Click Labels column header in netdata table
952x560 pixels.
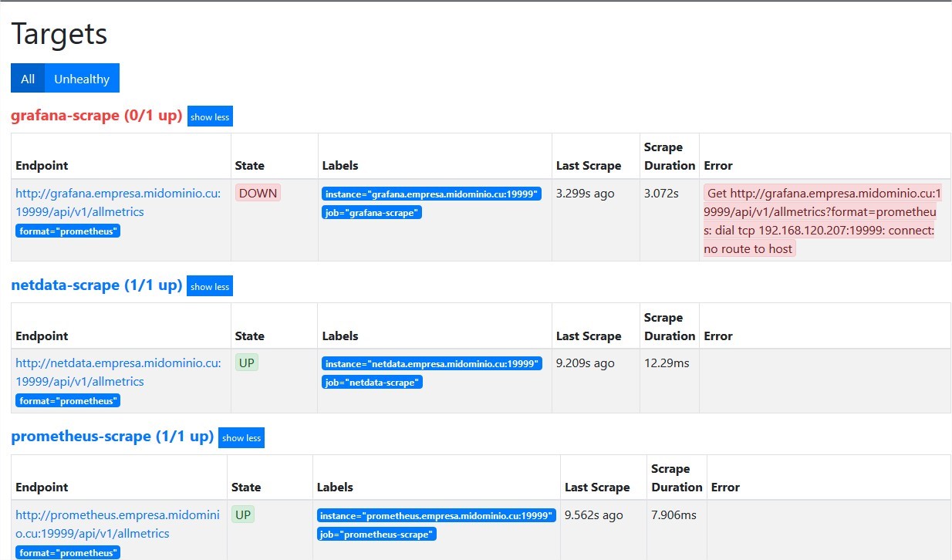point(340,336)
